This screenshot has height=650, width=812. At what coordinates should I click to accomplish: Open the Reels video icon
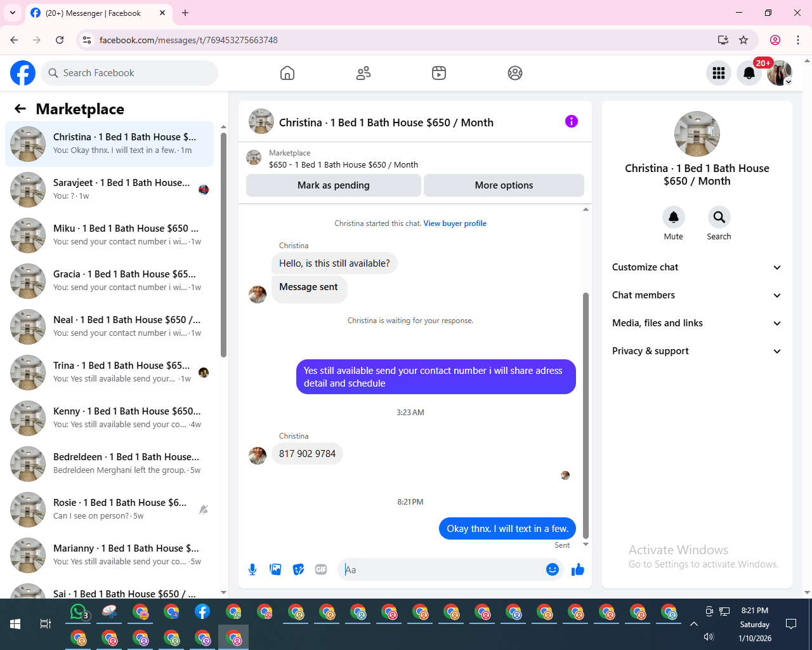439,73
